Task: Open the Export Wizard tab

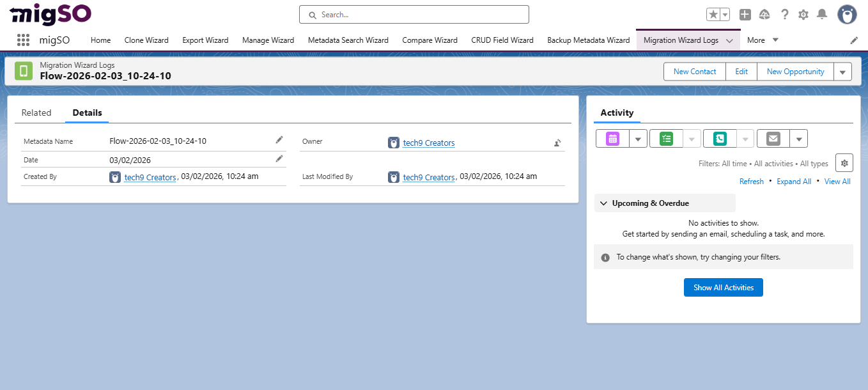Action: (x=205, y=40)
